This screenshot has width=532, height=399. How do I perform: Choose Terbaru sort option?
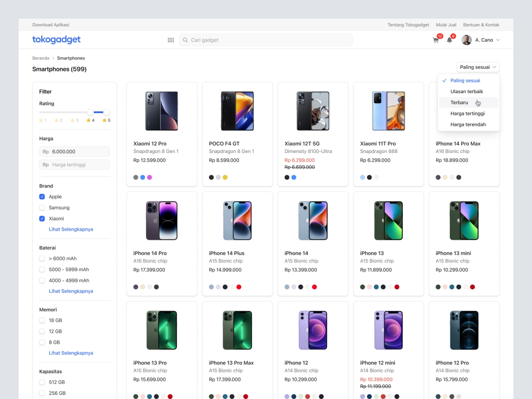tap(469, 102)
